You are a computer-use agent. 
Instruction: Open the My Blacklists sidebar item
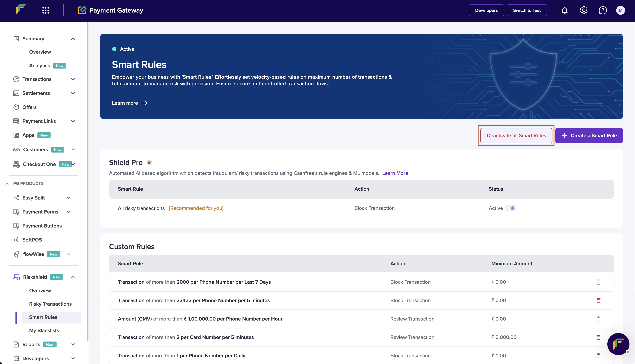click(44, 330)
